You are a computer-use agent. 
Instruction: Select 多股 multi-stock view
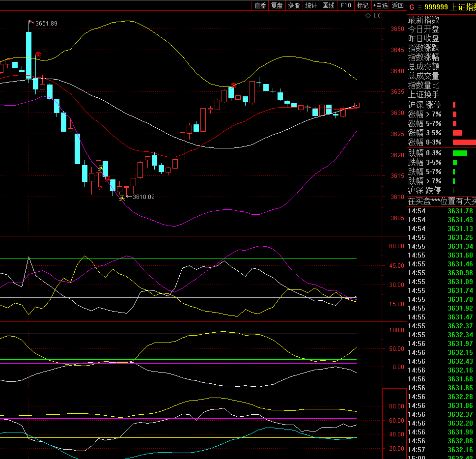[294, 5]
